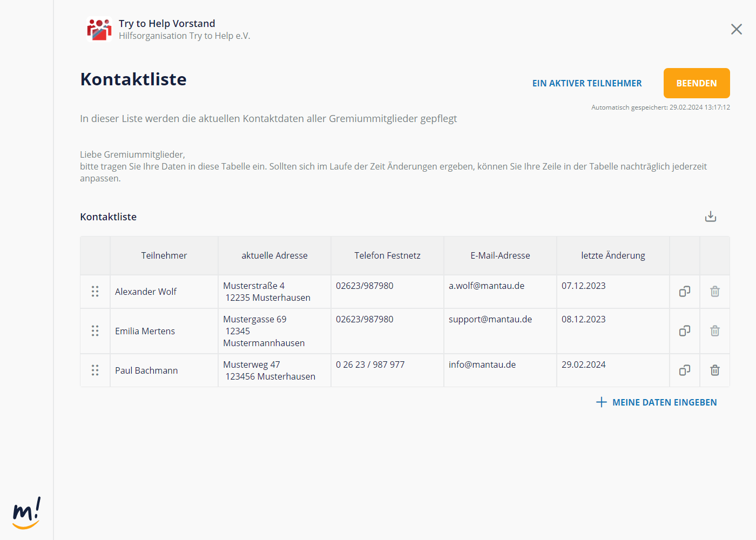Remove Paul Bachmann's entry with trash icon
This screenshot has width=756, height=540.
[x=714, y=370]
